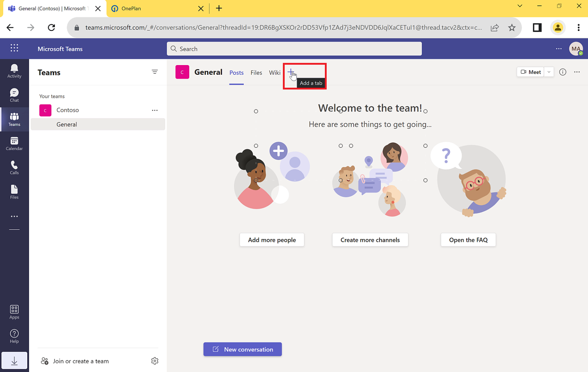Image resolution: width=588 pixels, height=372 pixels.
Task: Click the add people illustration
Action: pos(272,175)
